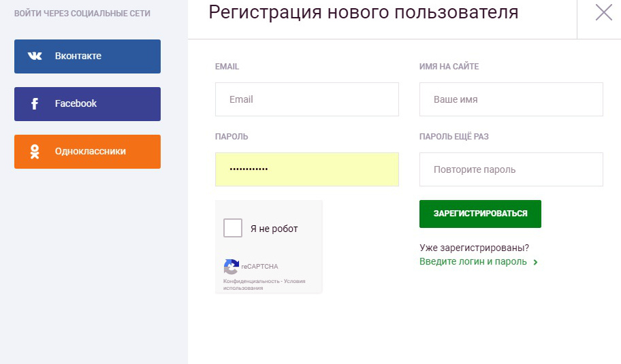Sign in with the Вконтакте button
Viewport: 621px width, 364px height.
(x=87, y=56)
